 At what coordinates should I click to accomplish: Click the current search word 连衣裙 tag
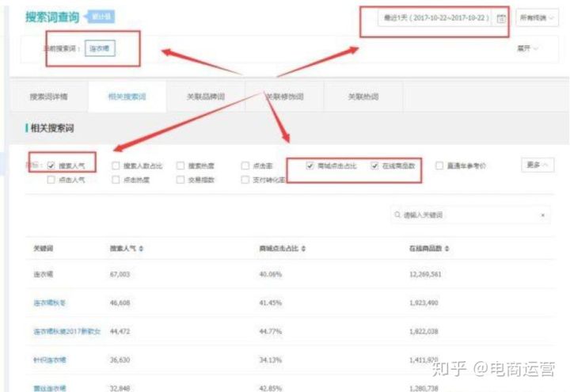pyautogui.click(x=100, y=48)
